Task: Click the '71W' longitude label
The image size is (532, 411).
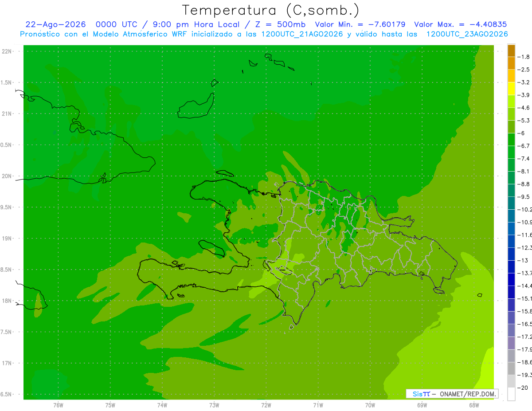Action: (x=318, y=405)
